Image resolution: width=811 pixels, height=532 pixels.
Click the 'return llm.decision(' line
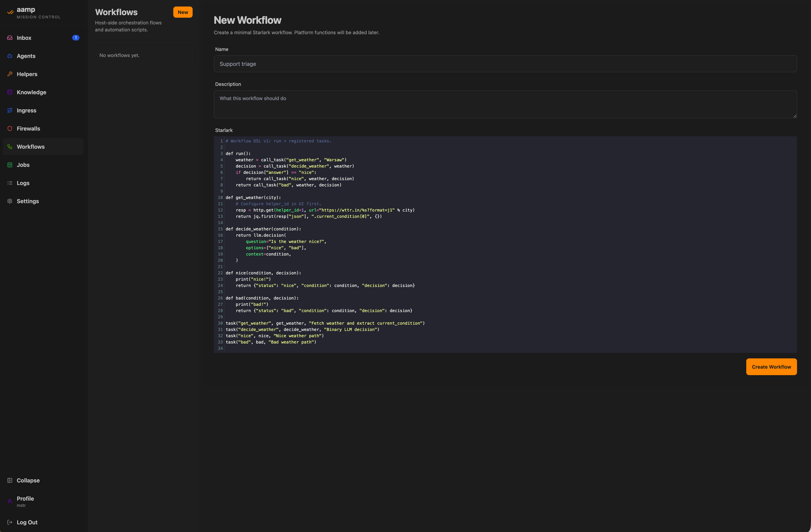click(x=261, y=235)
